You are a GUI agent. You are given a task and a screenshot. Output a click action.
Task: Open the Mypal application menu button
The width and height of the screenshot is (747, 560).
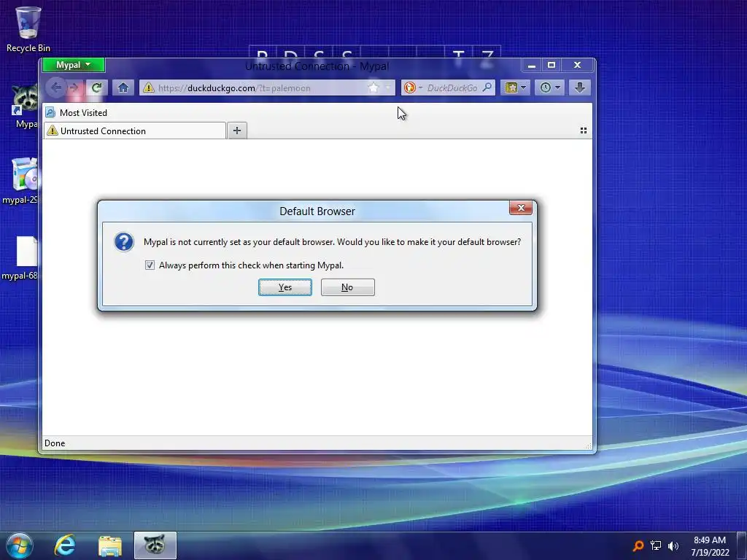(x=74, y=65)
